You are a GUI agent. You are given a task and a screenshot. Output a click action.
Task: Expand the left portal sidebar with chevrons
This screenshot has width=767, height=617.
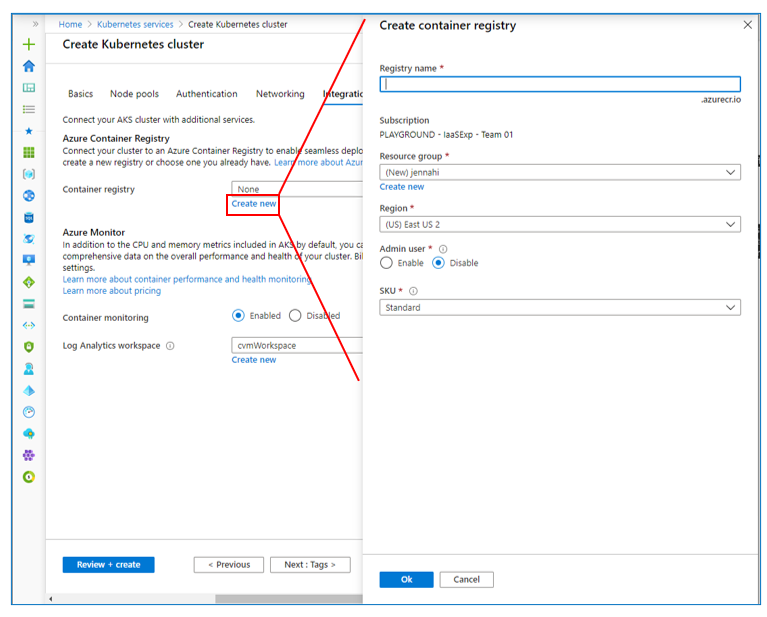click(35, 24)
